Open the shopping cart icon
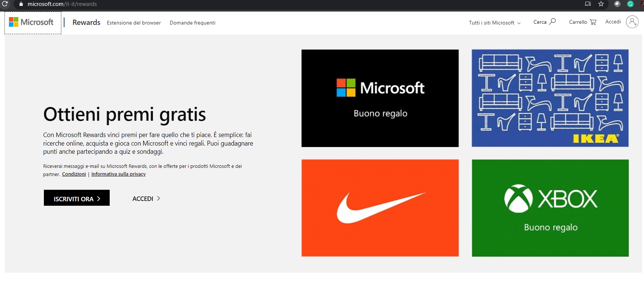The height and width of the screenshot is (283, 644). point(593,22)
